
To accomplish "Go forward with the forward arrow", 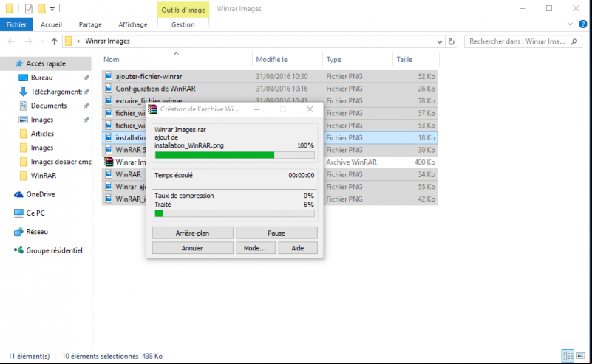I will 28,41.
